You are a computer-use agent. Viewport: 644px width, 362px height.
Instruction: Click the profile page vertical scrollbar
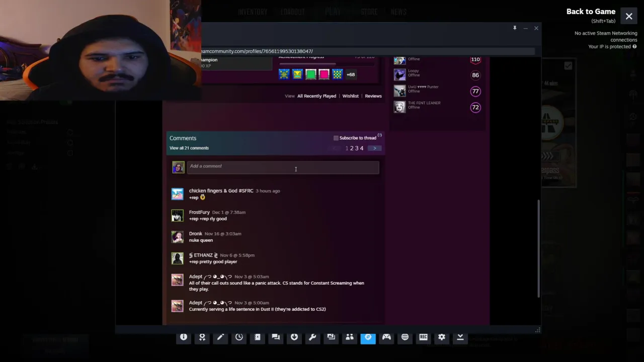coord(539,248)
